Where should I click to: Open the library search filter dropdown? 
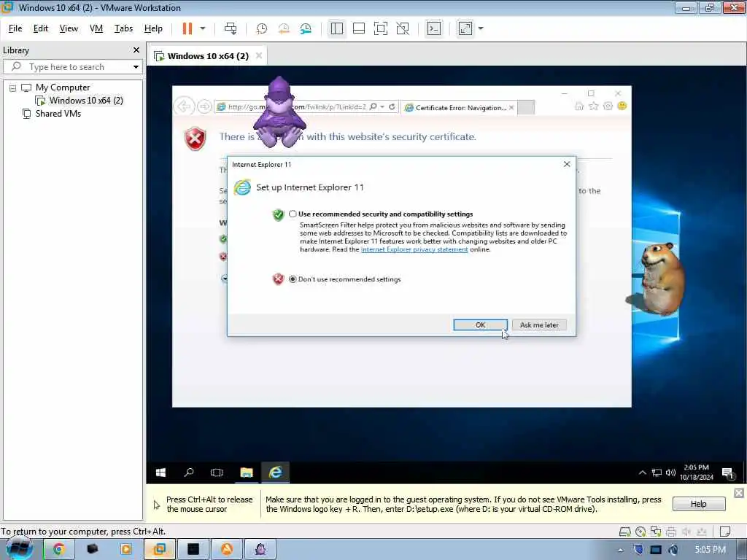tap(136, 66)
